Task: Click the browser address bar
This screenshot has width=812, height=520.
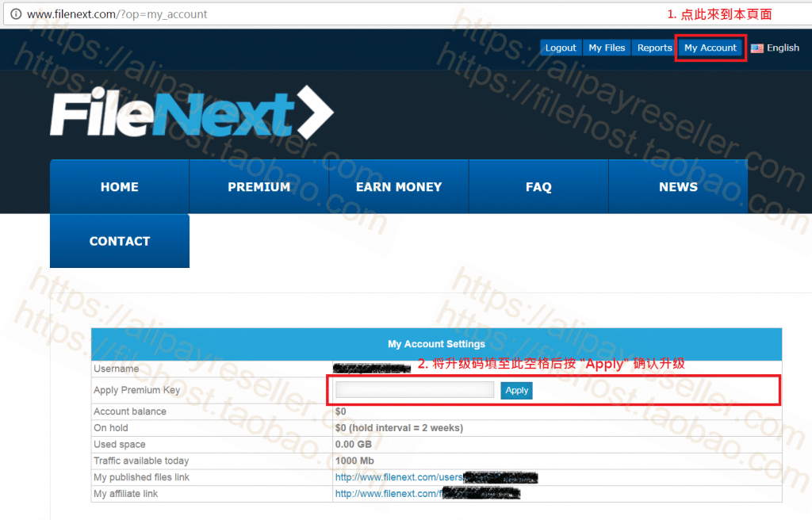Action: (x=238, y=13)
